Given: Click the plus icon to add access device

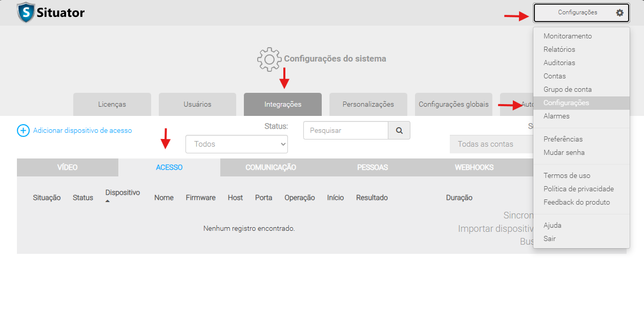Looking at the screenshot, I should pyautogui.click(x=24, y=131).
